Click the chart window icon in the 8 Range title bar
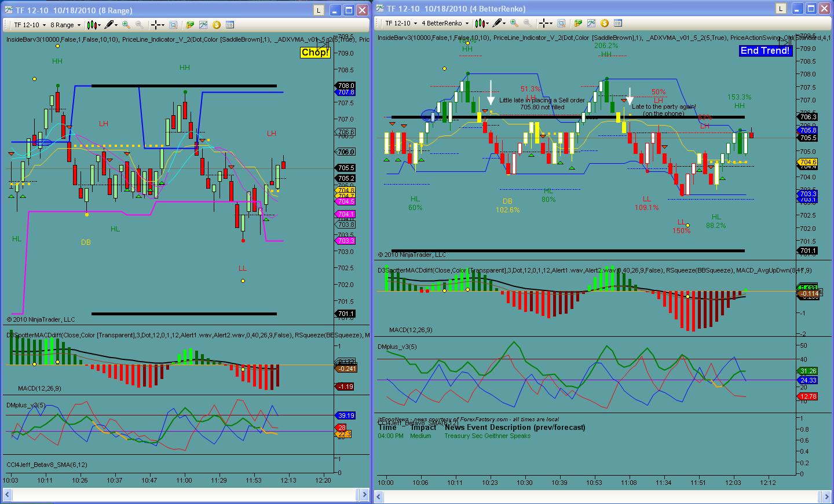The width and height of the screenshot is (834, 504). click(9, 10)
